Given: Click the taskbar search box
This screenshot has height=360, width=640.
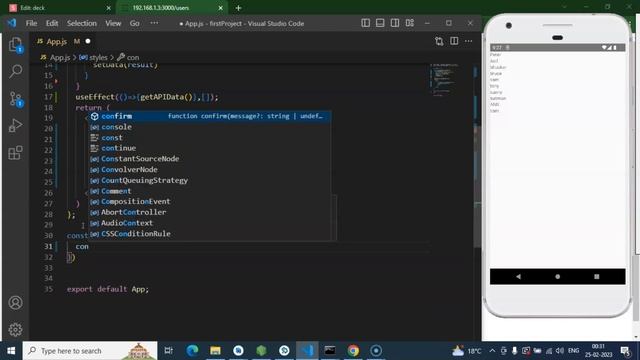Looking at the screenshot, I should tap(90, 351).
